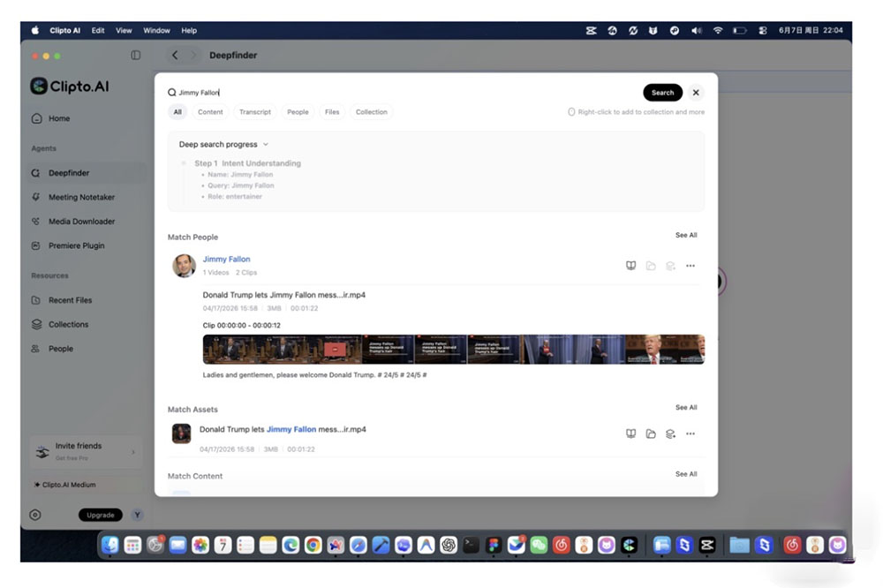Open ChatGPT from the Dock
883x588 pixels.
449,545
